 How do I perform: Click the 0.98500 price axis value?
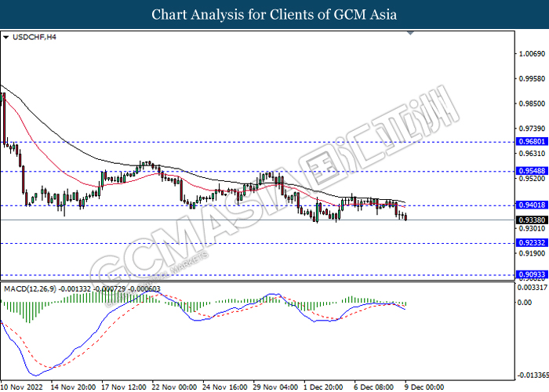(532, 103)
